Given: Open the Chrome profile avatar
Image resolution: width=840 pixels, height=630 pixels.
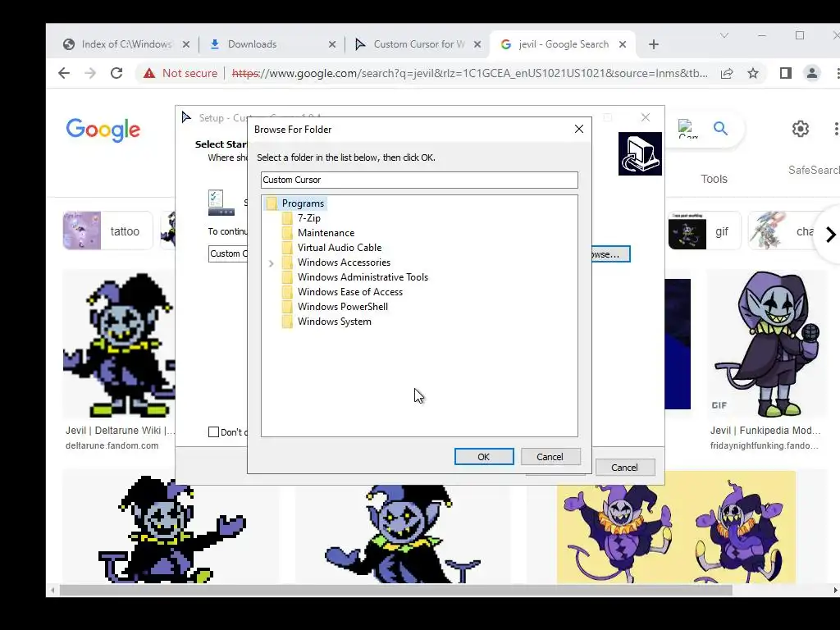Looking at the screenshot, I should click(x=812, y=73).
